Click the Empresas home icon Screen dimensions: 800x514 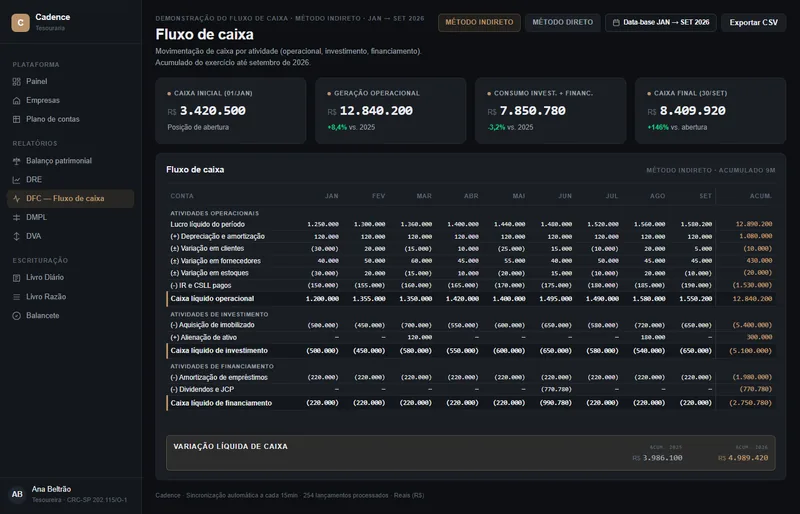click(x=16, y=101)
